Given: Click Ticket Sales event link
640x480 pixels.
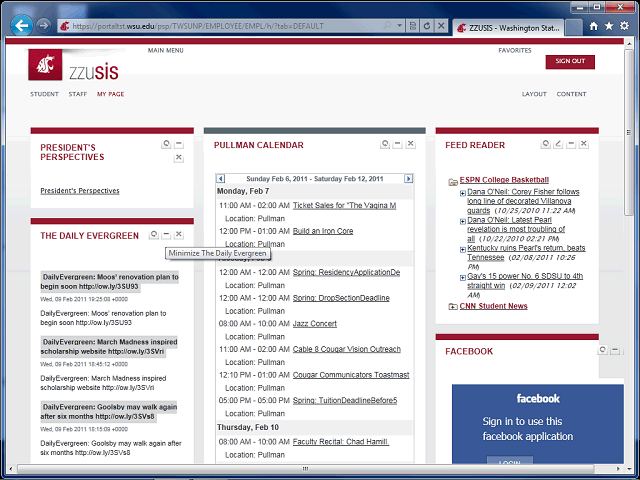Looking at the screenshot, I should [x=344, y=205].
